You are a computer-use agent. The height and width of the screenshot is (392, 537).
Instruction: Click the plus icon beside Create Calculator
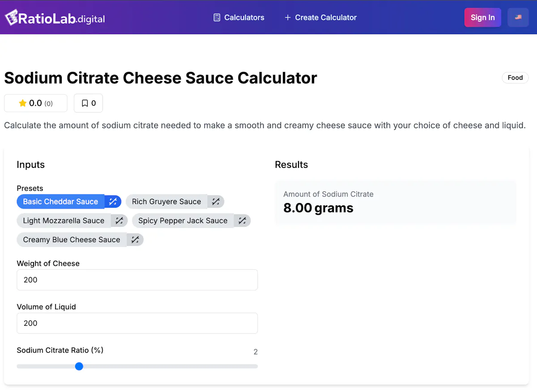(288, 17)
